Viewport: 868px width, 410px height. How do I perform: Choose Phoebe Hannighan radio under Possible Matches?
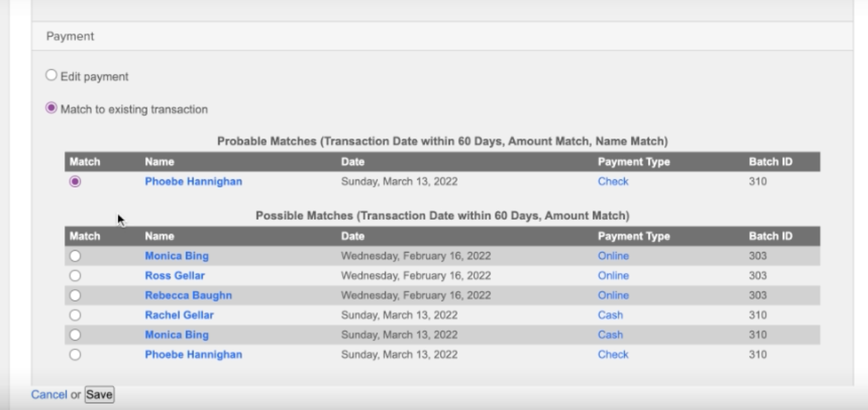pos(75,355)
